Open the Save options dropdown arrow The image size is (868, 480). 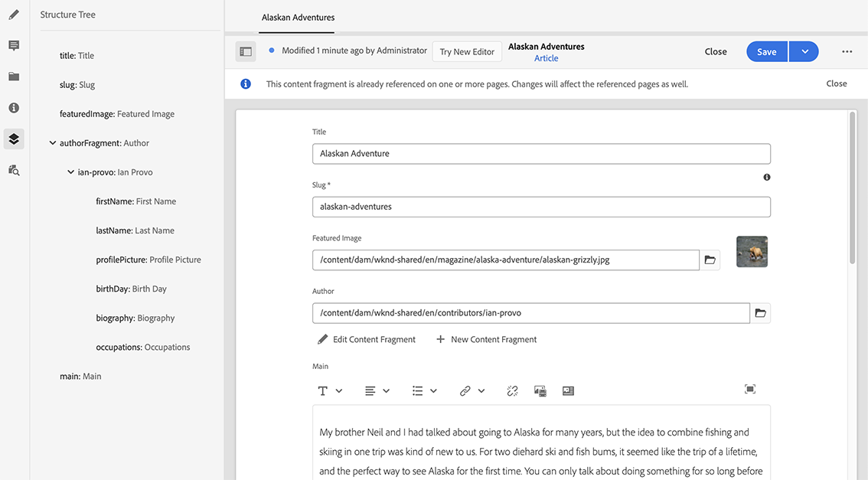[804, 52]
